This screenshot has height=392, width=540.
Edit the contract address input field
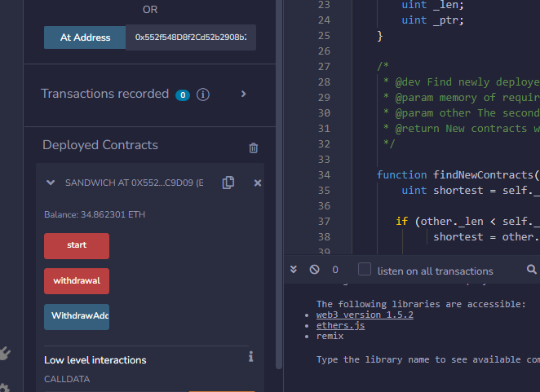tap(191, 37)
